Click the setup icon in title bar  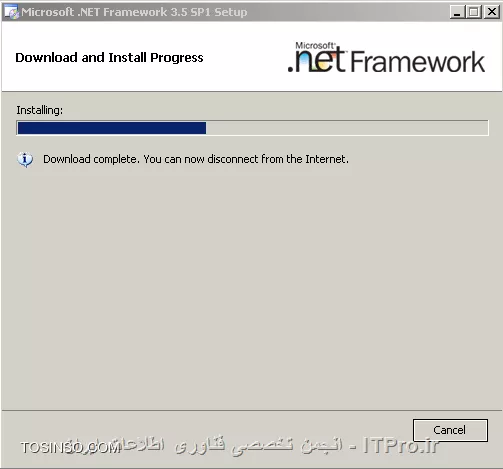click(x=11, y=12)
